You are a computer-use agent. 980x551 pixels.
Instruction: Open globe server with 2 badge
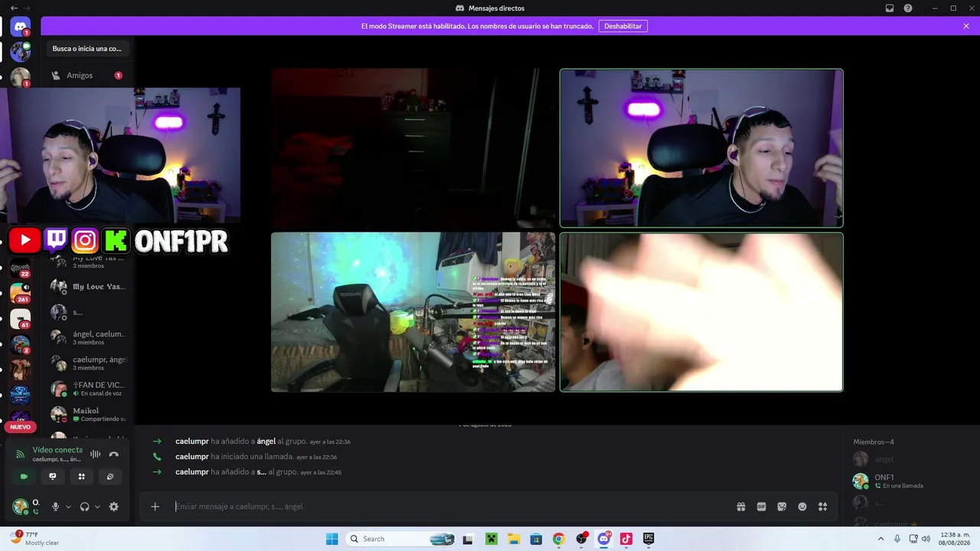[x=20, y=344]
